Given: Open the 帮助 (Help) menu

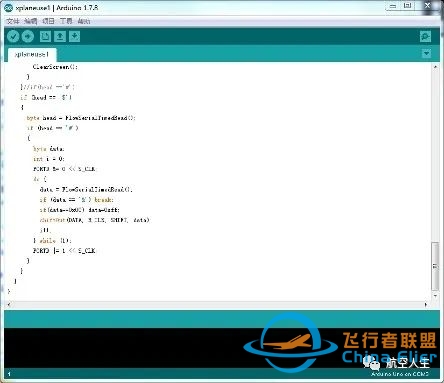Looking at the screenshot, I should point(84,21).
